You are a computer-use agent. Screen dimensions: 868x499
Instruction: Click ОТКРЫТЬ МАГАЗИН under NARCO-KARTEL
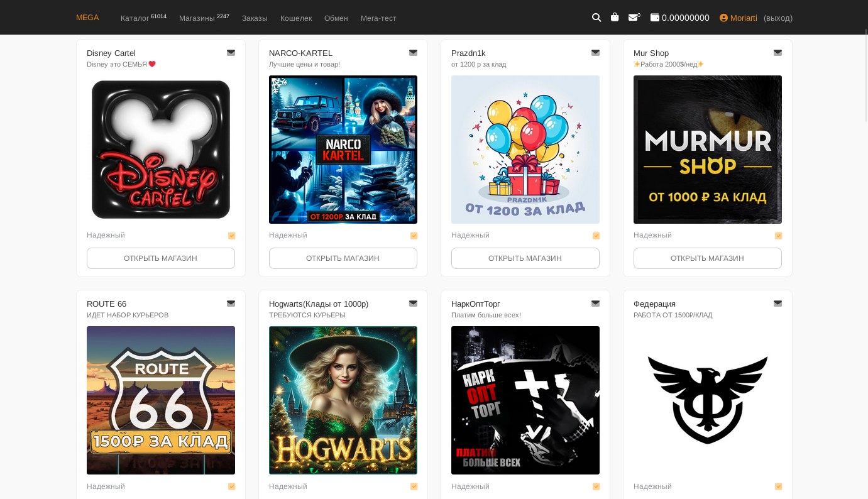(343, 258)
